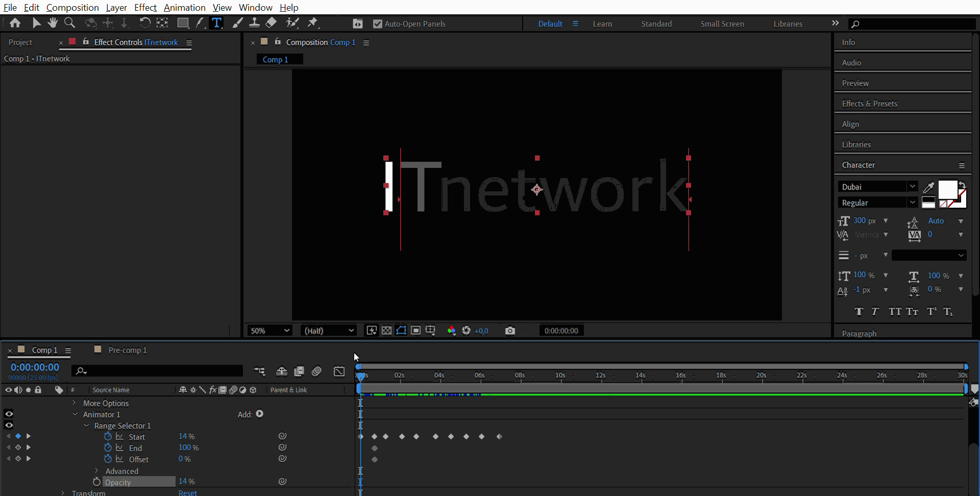Select the Hand tool in the toolbar
The width and height of the screenshot is (980, 496).
(x=53, y=22)
